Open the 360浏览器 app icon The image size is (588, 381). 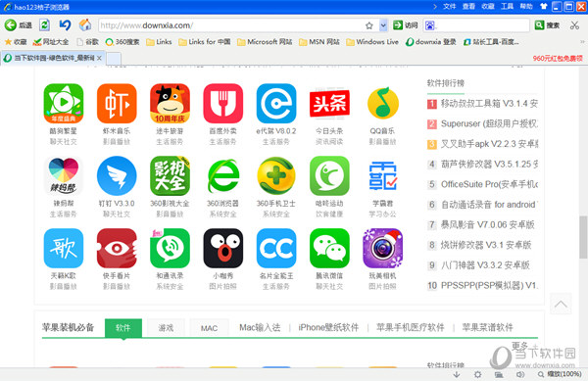[223, 175]
